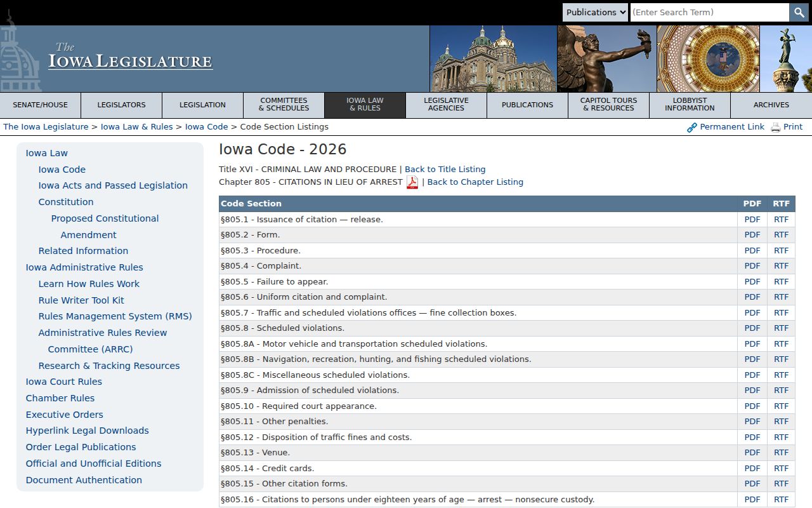Open the Legislative Agencies menu
Viewport: 812px width, 508px height.
[x=447, y=105]
